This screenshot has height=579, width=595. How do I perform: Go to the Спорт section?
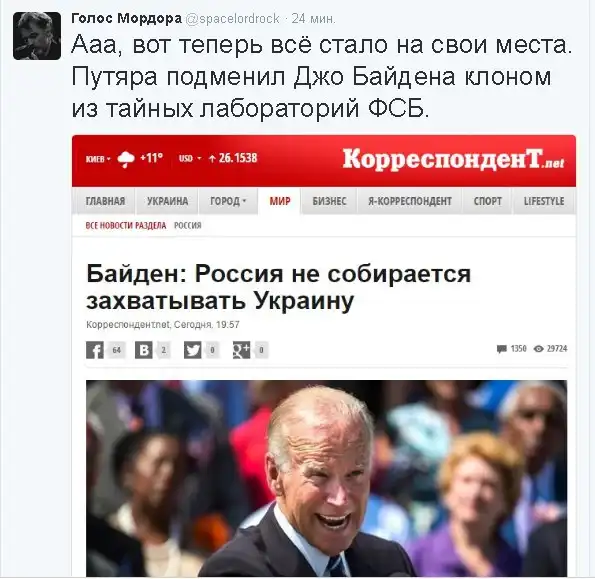pyautogui.click(x=488, y=201)
